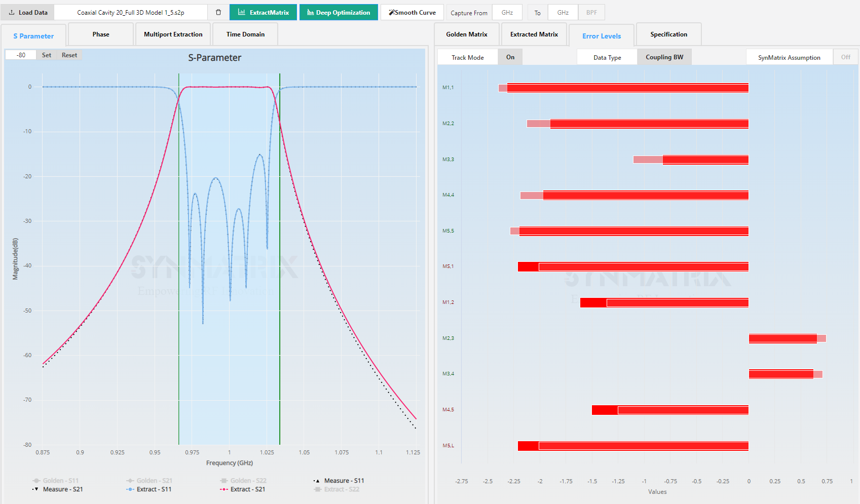This screenshot has height=504, width=860.
Task: Open the Golden Matrix tab
Action: click(467, 34)
